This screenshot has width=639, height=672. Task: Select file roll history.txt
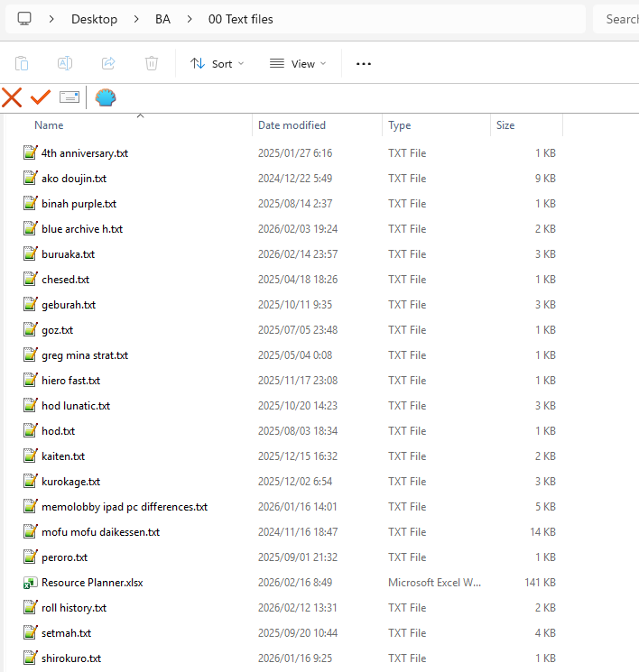coord(74,608)
